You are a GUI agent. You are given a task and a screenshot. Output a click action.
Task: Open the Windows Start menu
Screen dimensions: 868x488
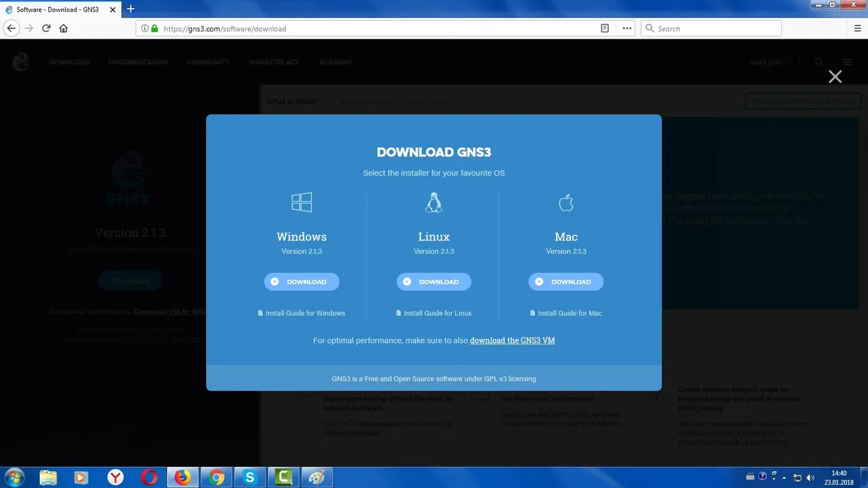click(14, 477)
